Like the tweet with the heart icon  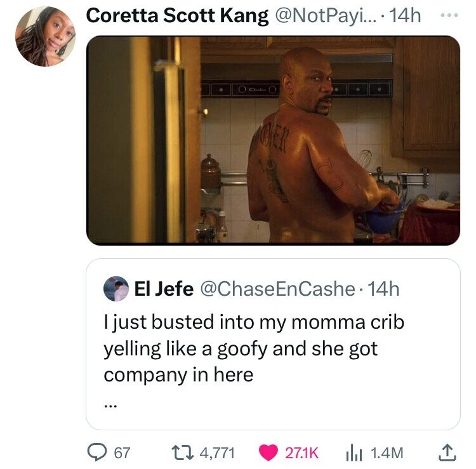coord(270,452)
